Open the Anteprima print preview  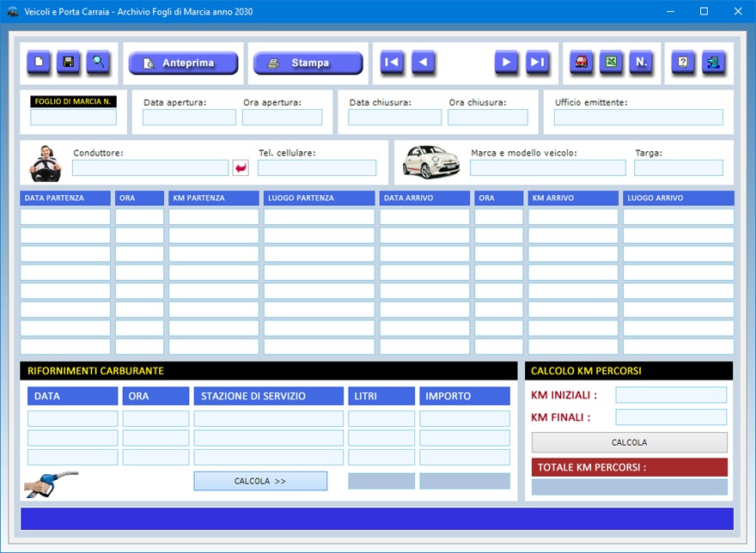click(184, 64)
